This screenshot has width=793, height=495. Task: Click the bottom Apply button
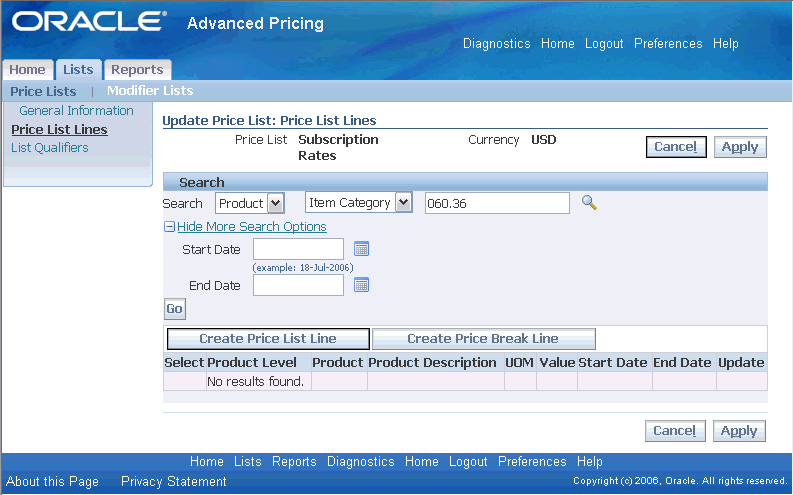click(739, 431)
